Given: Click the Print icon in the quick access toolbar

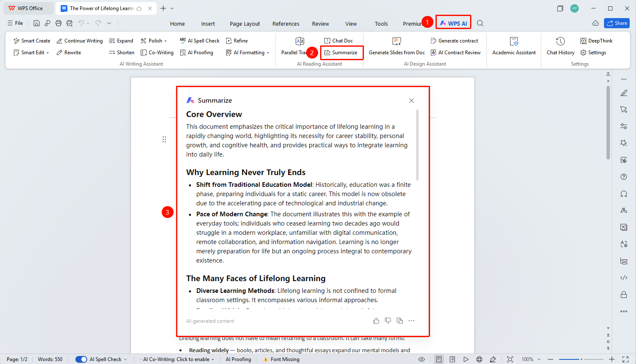Looking at the screenshot, I should pyautogui.click(x=59, y=24).
